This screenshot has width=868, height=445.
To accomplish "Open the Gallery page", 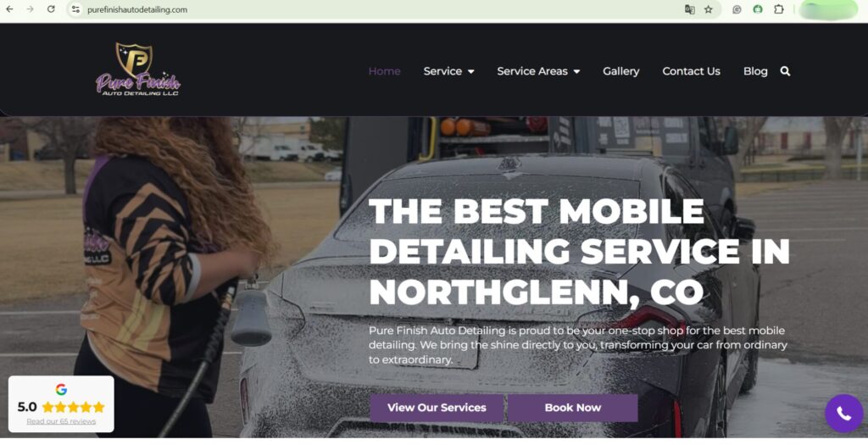I will [620, 71].
